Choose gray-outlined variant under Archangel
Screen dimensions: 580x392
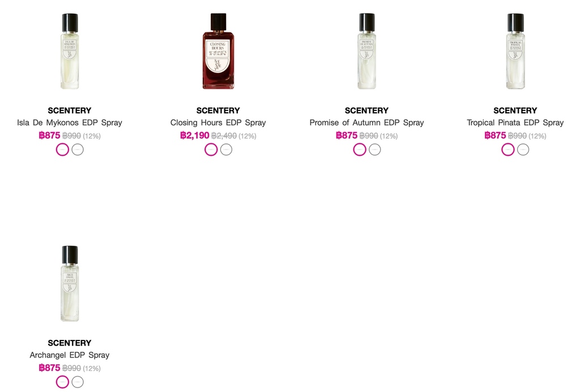78,382
